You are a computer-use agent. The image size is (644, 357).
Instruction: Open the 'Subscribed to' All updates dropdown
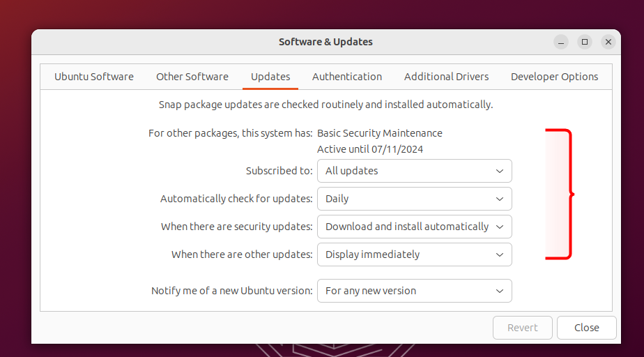[414, 171]
